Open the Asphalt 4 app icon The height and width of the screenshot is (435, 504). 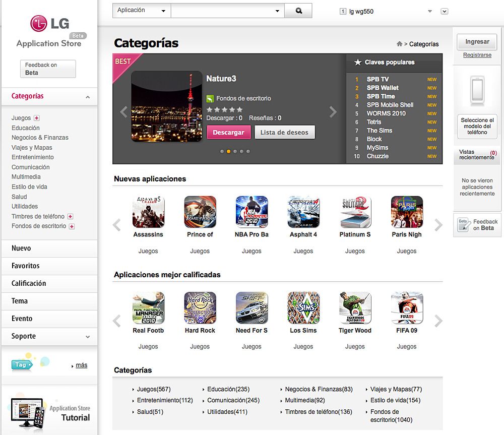tap(303, 212)
